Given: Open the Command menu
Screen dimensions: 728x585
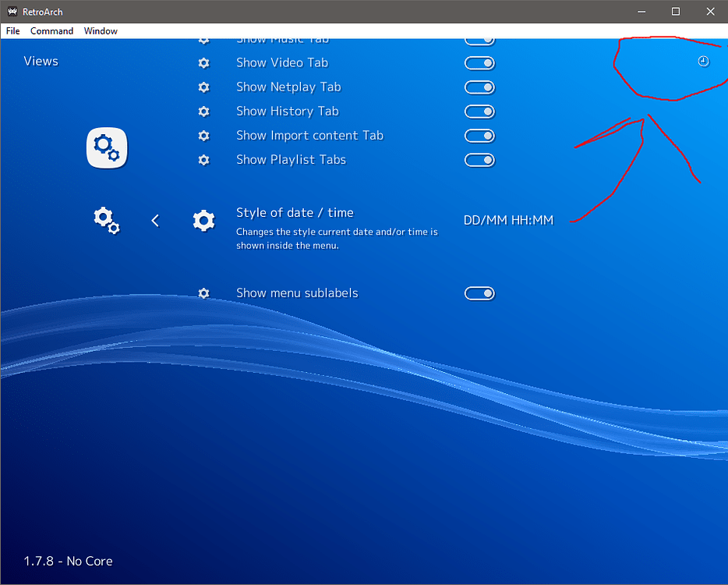Looking at the screenshot, I should coord(51,30).
